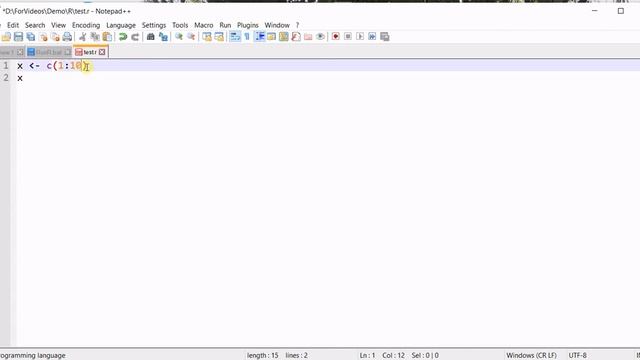Toggle the Function List panel icon
The width and height of the screenshot is (640, 360).
296,37
